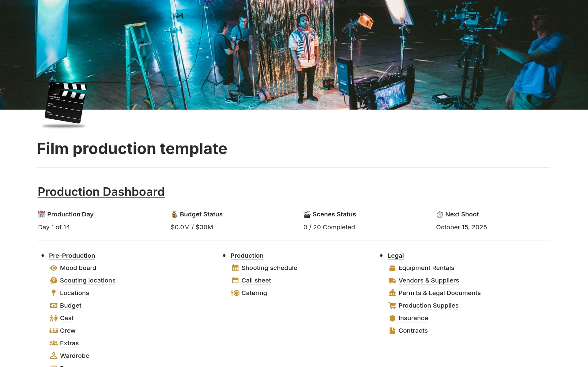This screenshot has height=367, width=588.
Task: Click the eye icon beside Mood board
Action: coord(54,268)
